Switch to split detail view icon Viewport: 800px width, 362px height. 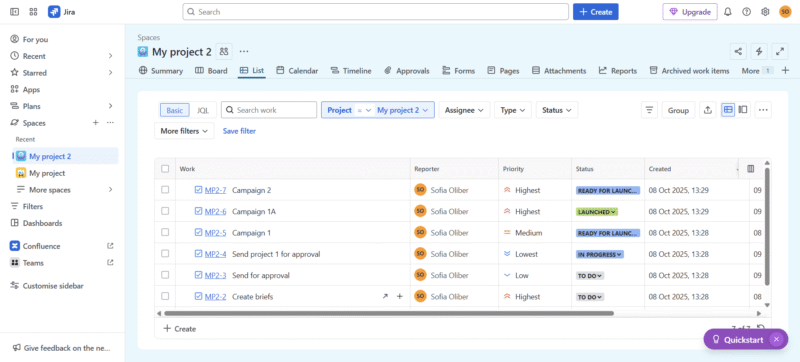coord(743,110)
